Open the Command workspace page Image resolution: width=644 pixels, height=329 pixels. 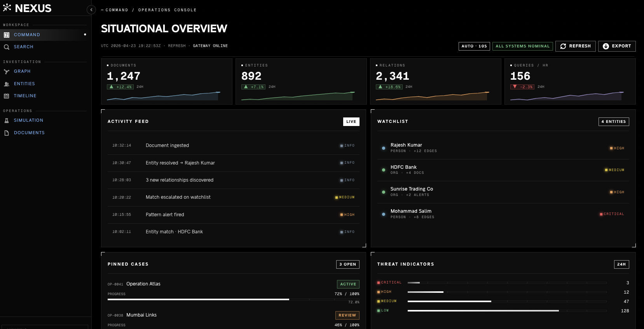pos(45,35)
